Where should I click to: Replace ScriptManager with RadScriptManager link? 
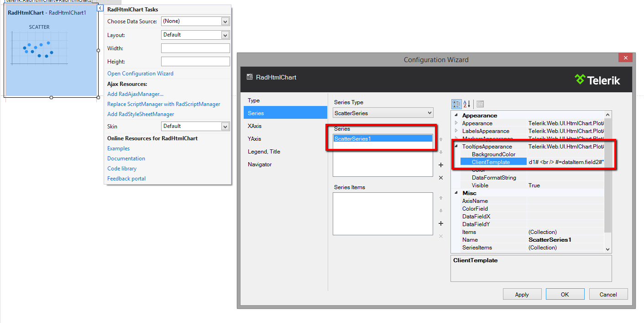[164, 104]
